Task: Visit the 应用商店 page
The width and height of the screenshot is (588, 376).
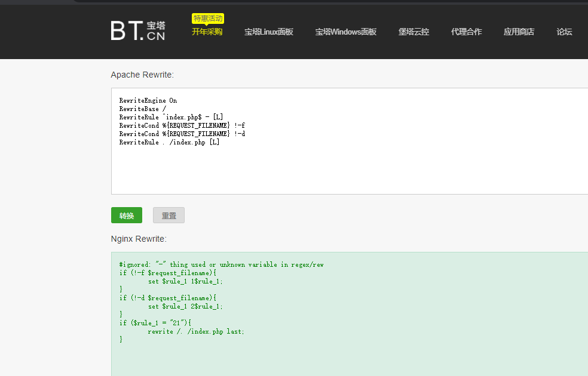Action: pos(519,32)
